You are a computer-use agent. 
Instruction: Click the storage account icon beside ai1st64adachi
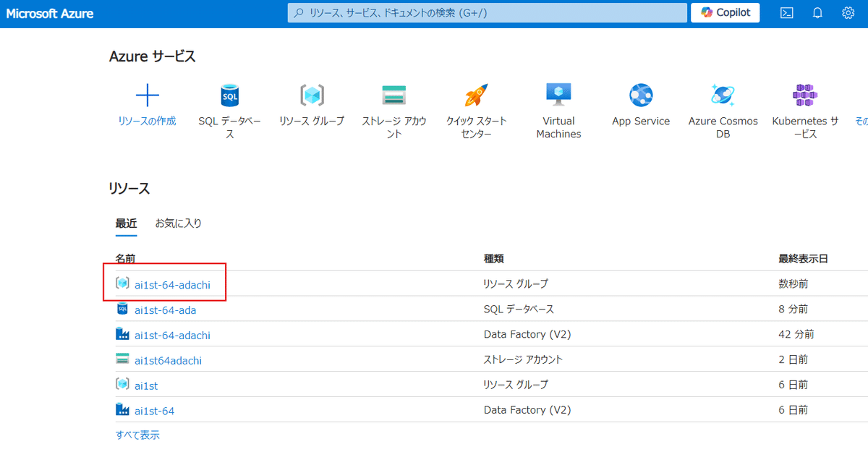(x=122, y=359)
